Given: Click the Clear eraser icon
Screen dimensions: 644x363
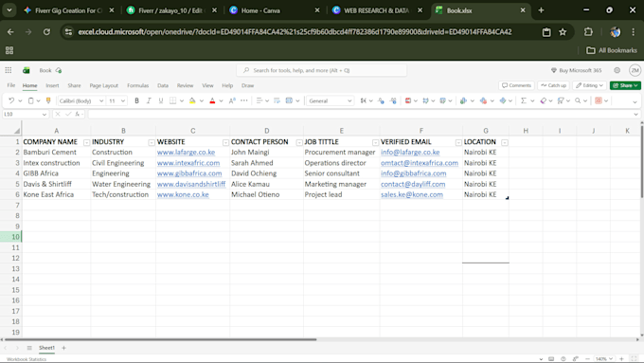Looking at the screenshot, I should point(543,100).
